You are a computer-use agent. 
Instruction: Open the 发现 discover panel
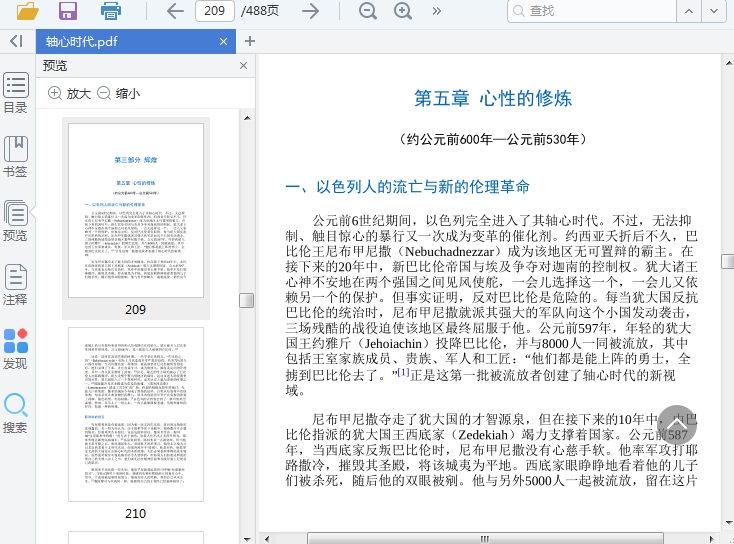(x=16, y=348)
